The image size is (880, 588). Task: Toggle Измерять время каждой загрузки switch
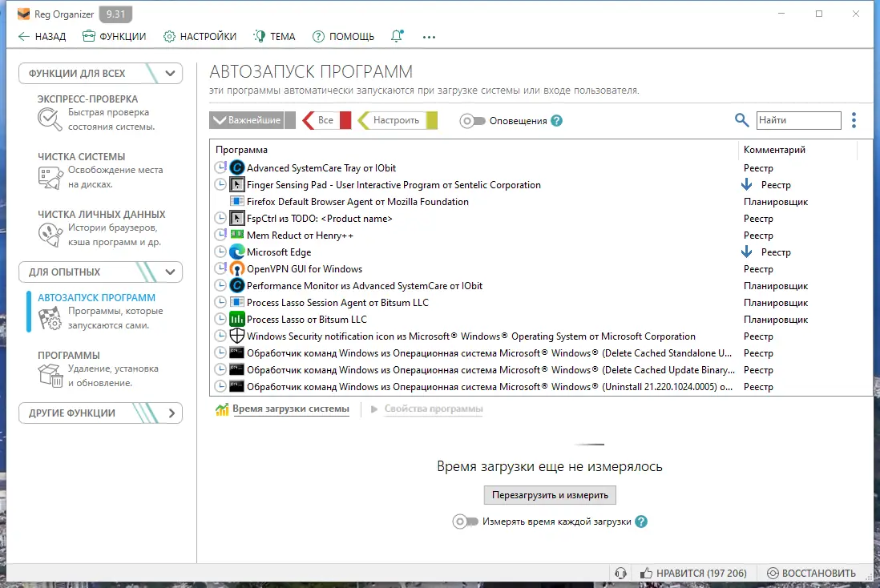coord(466,522)
